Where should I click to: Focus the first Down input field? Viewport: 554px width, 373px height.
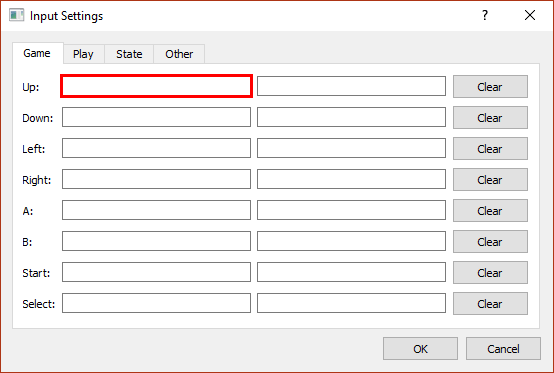[x=157, y=117]
